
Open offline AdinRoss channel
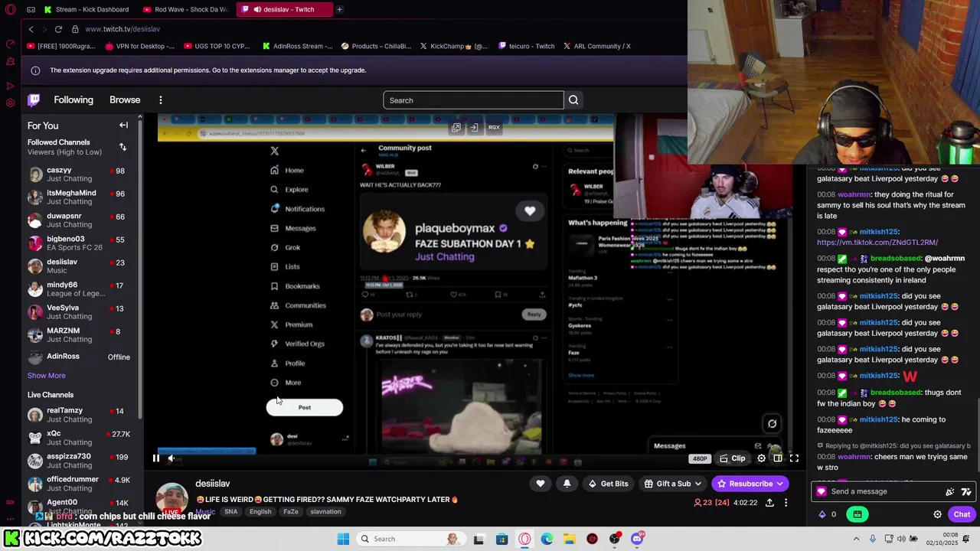coord(79,357)
